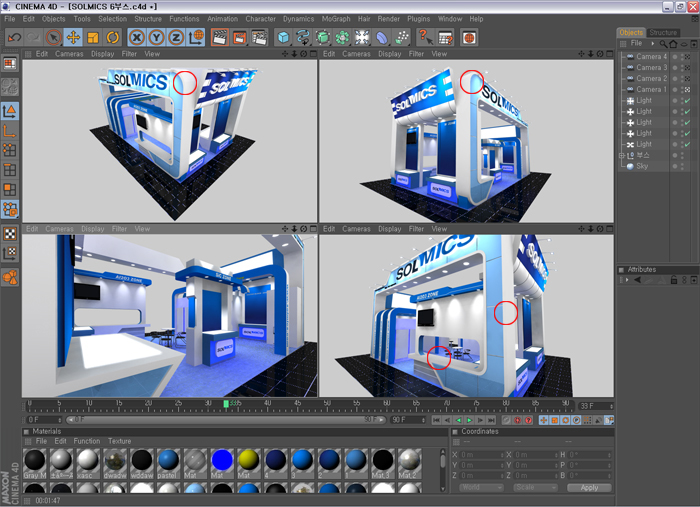
Task: Click the Undo arrow icon
Action: (14, 37)
